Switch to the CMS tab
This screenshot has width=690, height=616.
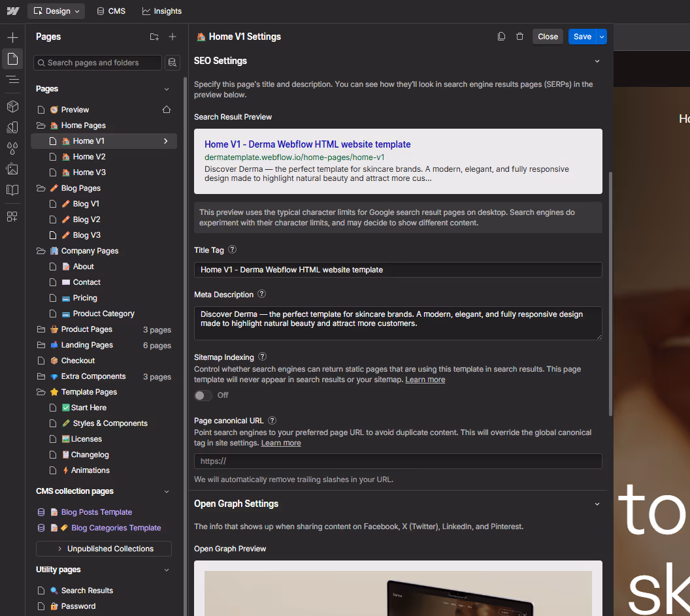point(110,10)
